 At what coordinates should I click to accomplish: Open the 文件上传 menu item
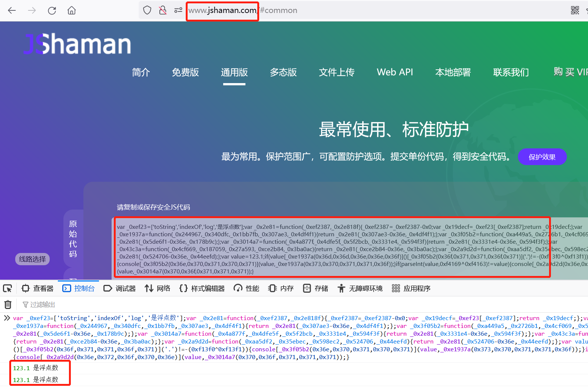(x=337, y=72)
